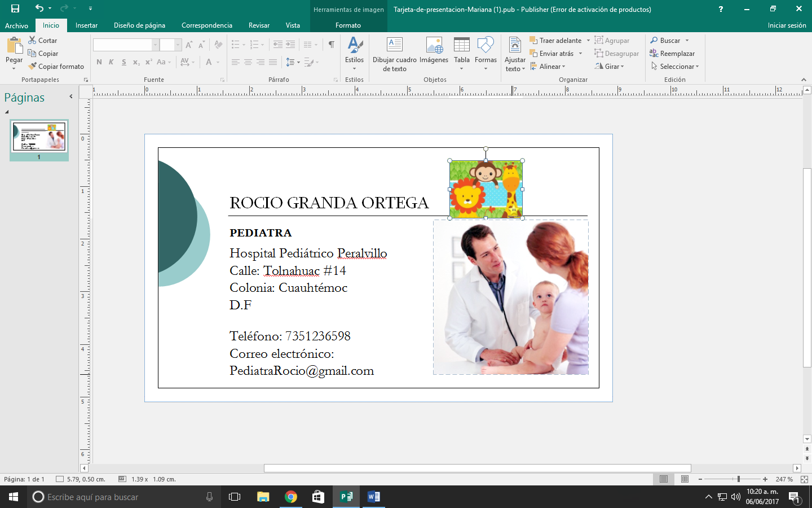Click the Reemplazar command
This screenshot has width=812, height=508.
point(675,53)
